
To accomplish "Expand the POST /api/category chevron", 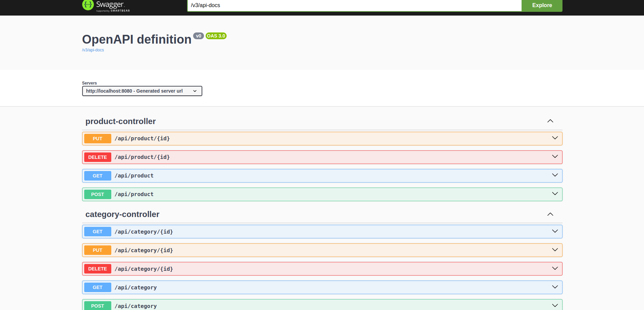I will point(555,306).
